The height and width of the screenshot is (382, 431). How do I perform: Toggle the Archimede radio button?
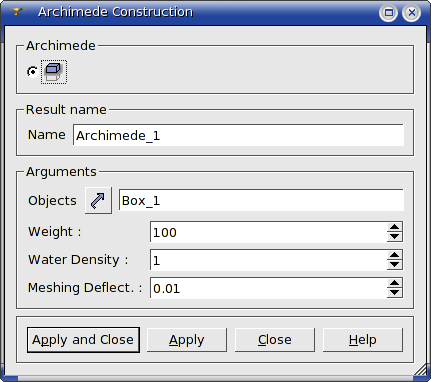pos(32,72)
